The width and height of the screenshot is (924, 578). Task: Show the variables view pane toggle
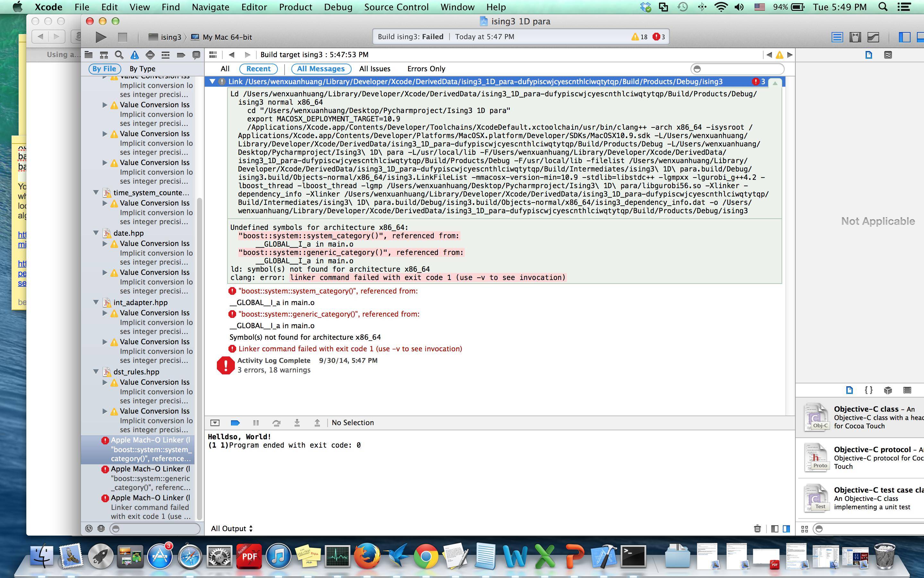pos(775,529)
